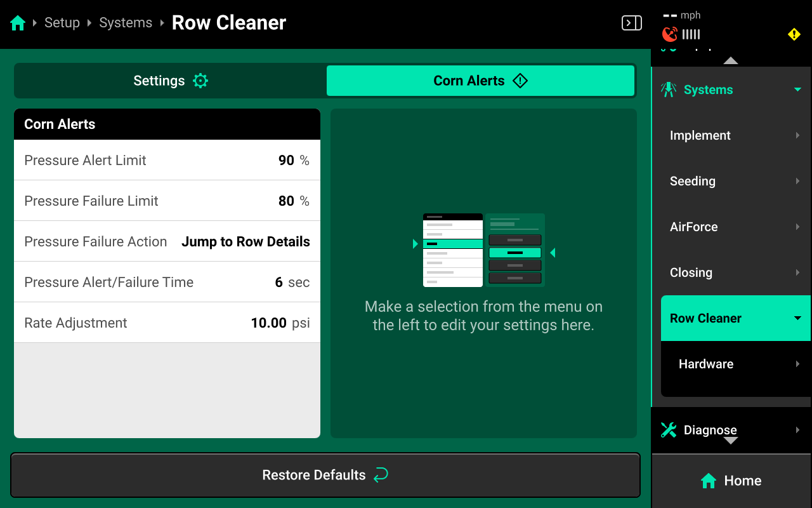This screenshot has width=812, height=508.
Task: Switch to the Settings tab
Action: (x=170, y=81)
